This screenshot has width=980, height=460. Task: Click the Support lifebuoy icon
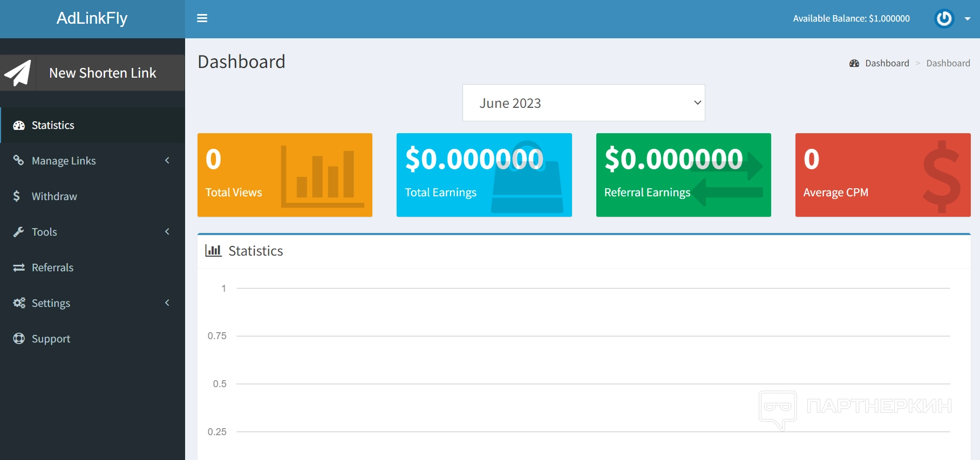coord(19,338)
